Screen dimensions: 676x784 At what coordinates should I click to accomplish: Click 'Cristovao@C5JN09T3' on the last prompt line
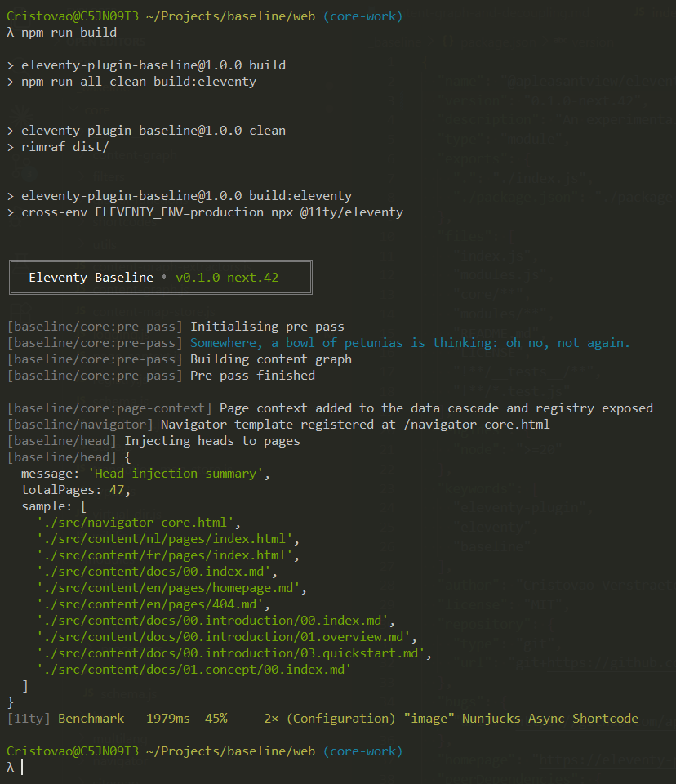(x=73, y=751)
